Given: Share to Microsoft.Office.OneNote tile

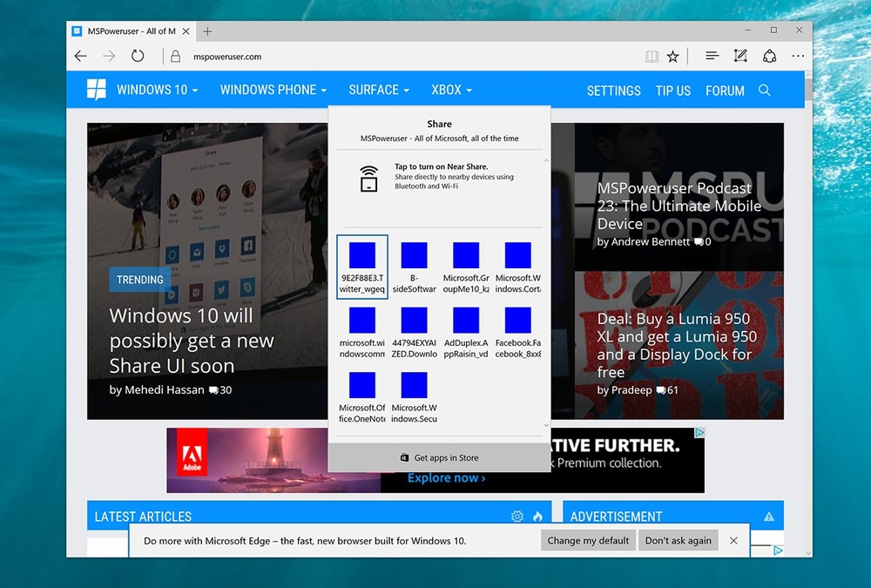Looking at the screenshot, I should (362, 397).
